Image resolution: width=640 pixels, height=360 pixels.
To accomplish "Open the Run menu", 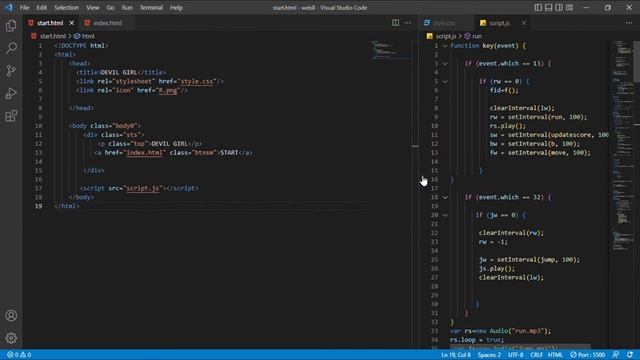I will (x=127, y=7).
